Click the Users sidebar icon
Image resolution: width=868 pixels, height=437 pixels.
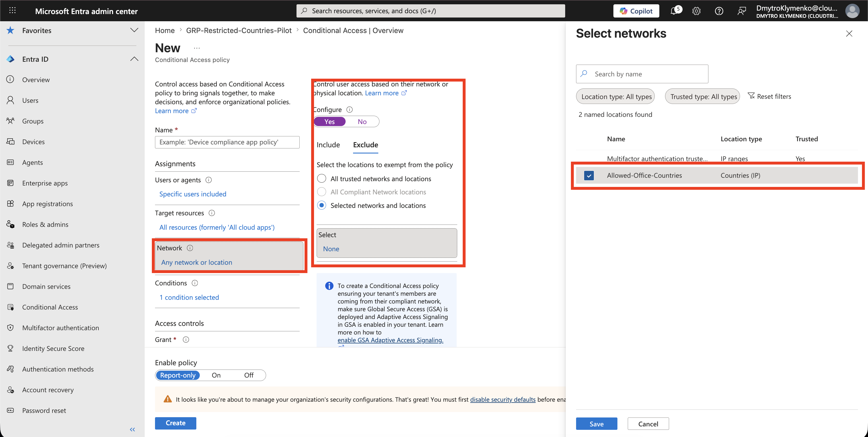pos(10,100)
